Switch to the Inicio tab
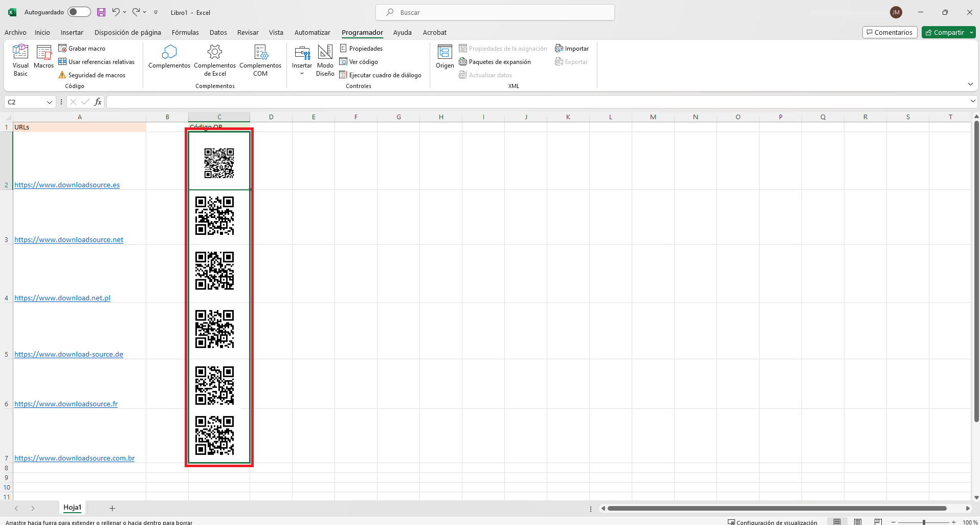980x525 pixels. (x=42, y=32)
